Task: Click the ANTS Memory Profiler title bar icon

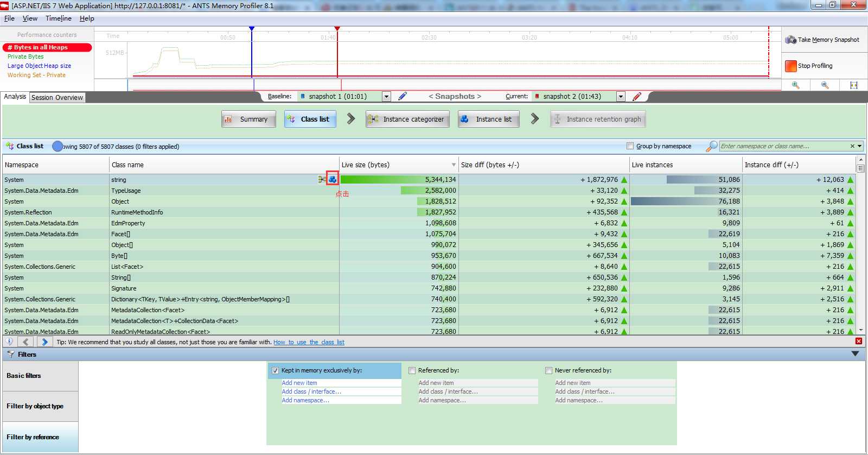Action: point(5,5)
